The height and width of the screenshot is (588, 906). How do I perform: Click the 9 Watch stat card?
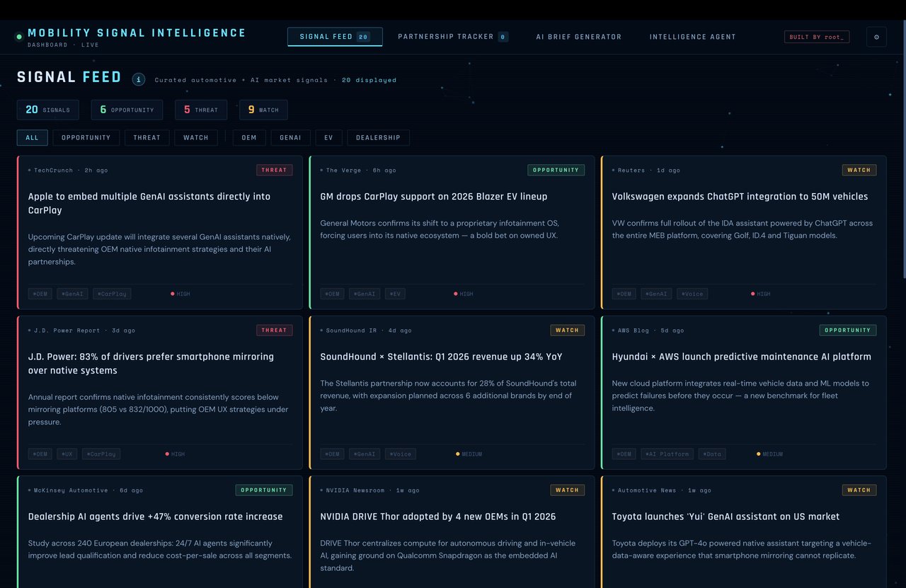pyautogui.click(x=263, y=110)
